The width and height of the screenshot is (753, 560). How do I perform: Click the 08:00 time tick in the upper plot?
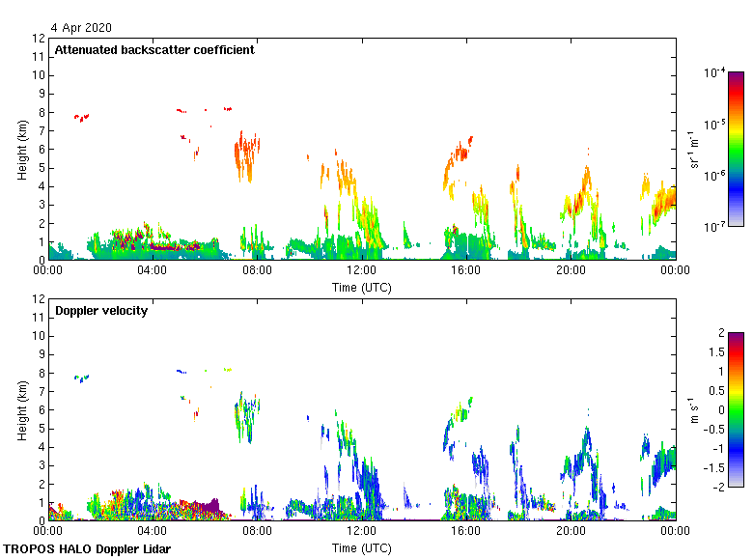coord(257,271)
